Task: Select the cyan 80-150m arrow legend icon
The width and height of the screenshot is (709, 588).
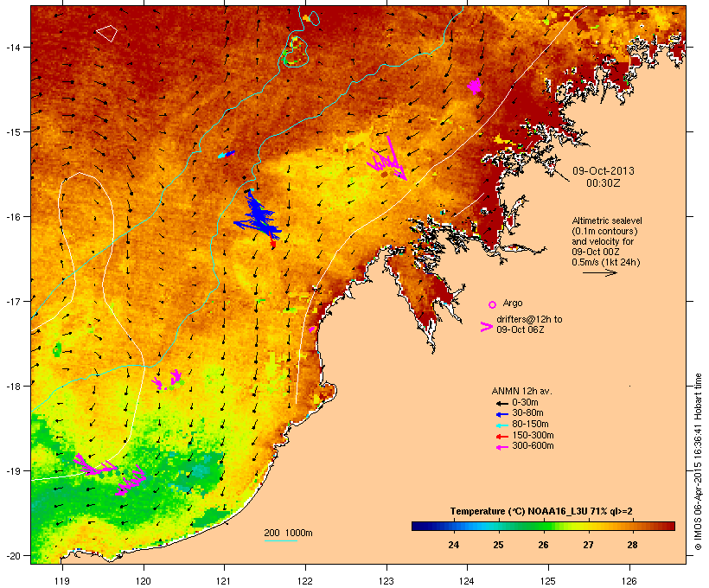Action: click(501, 425)
